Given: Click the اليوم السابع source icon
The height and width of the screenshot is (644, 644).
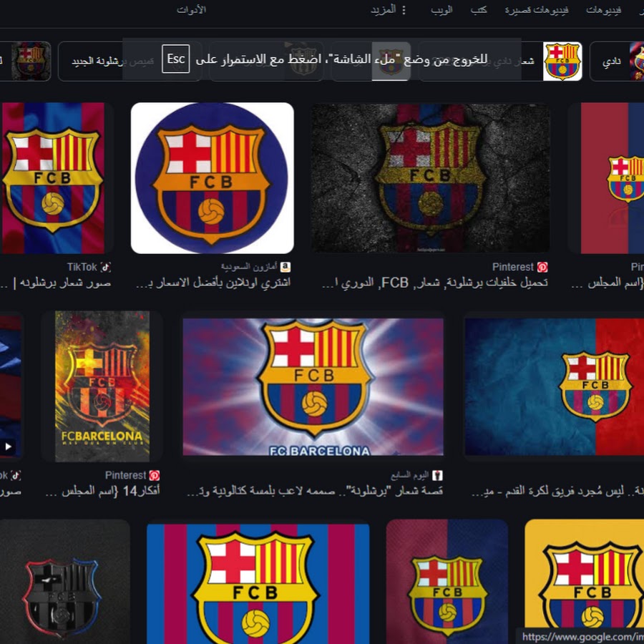Looking at the screenshot, I should pos(438,476).
